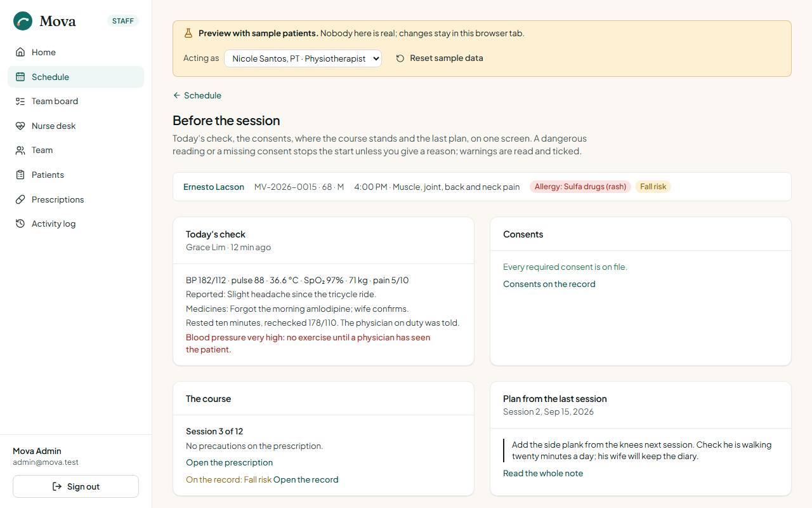The width and height of the screenshot is (812, 508).
Task: Click the reset circular arrow icon
Action: pyautogui.click(x=400, y=58)
